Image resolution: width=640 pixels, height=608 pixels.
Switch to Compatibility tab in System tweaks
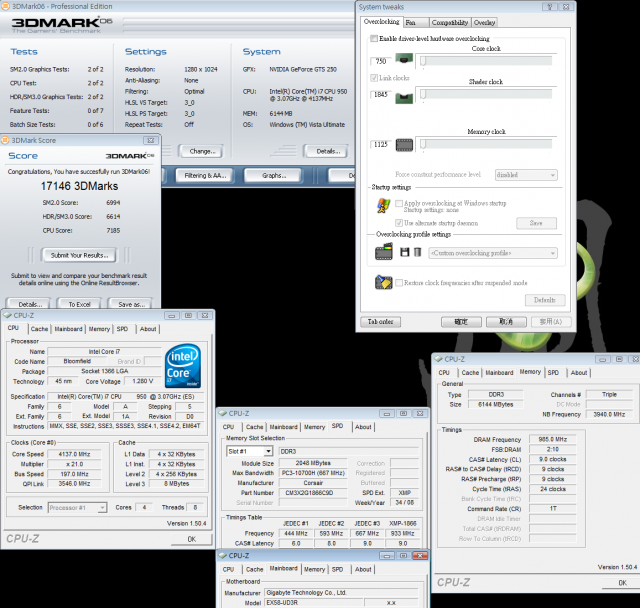[450, 22]
